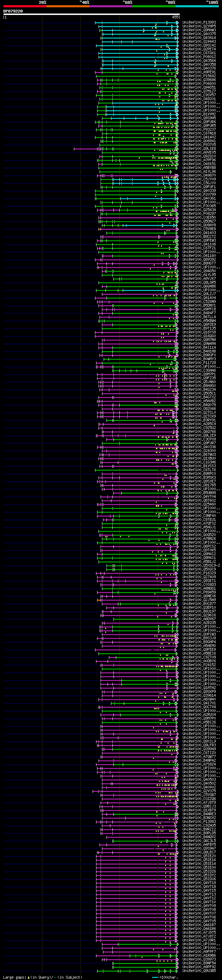
Task: Click the white query sequence bar 1-455
Action: click(x=92, y=15)
